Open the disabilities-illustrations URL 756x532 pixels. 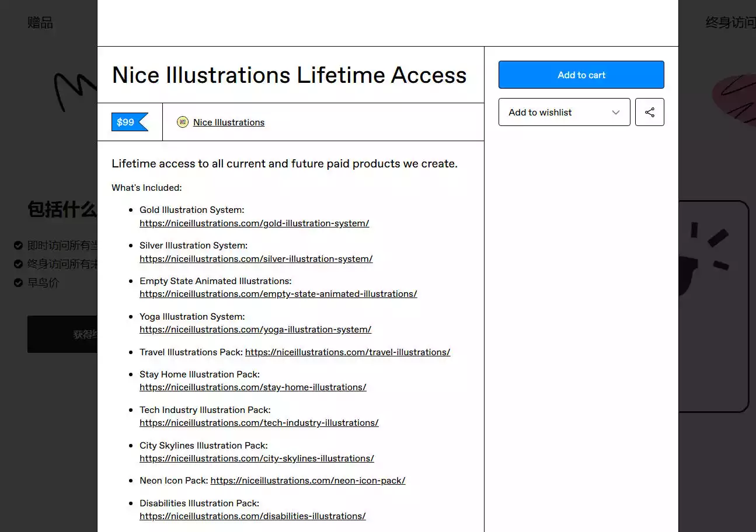[x=253, y=516]
